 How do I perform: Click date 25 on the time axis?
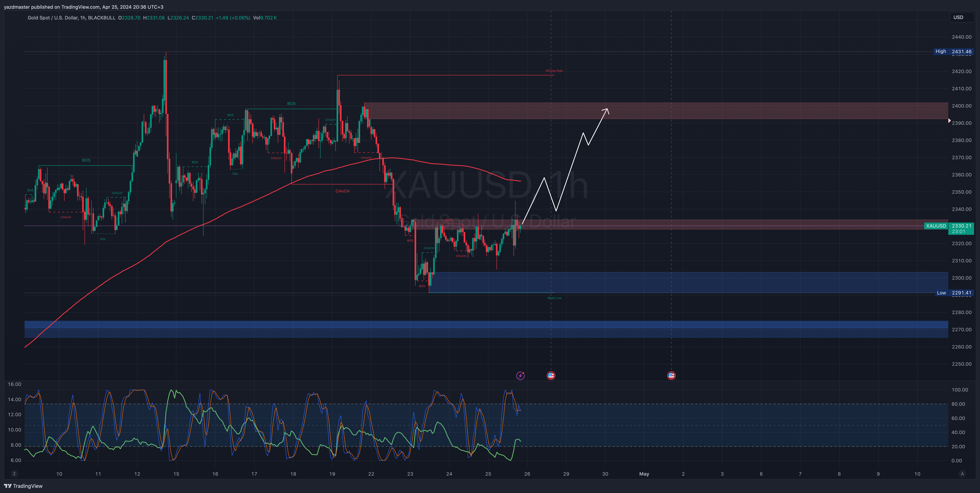coord(488,474)
